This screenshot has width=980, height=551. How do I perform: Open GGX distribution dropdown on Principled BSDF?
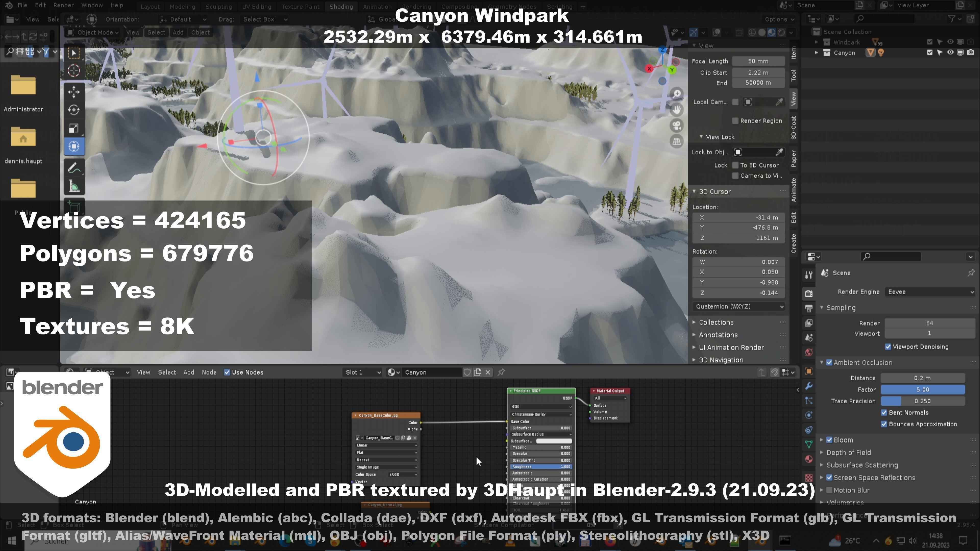pyautogui.click(x=541, y=407)
